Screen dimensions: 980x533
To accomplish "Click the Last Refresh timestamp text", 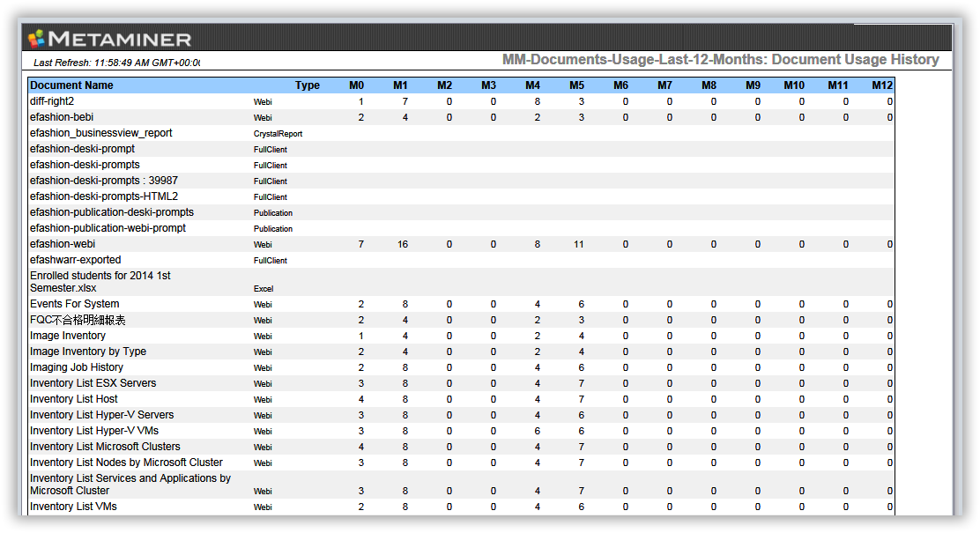I will click(117, 63).
